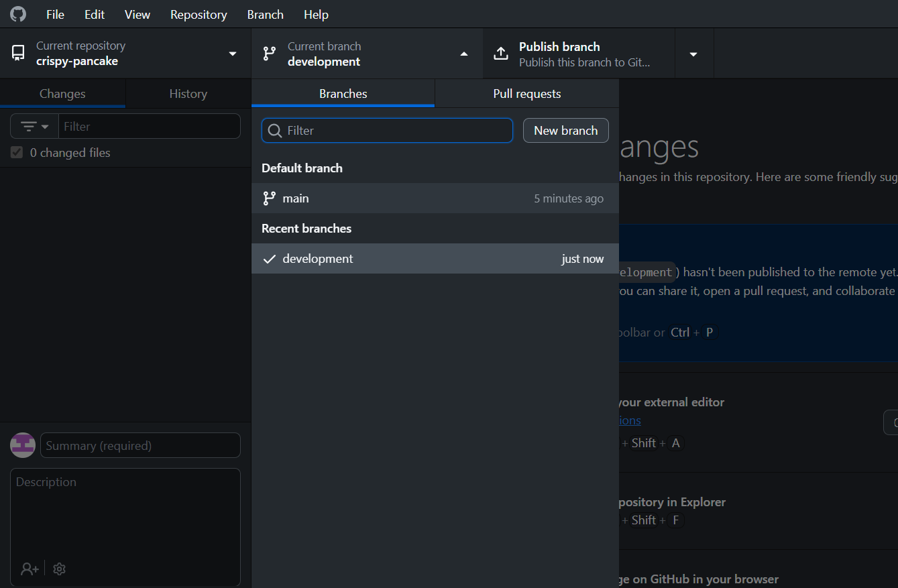Open the dropdown arrow beside Publish branch
Image resolution: width=898 pixels, height=588 pixels.
[x=694, y=54]
